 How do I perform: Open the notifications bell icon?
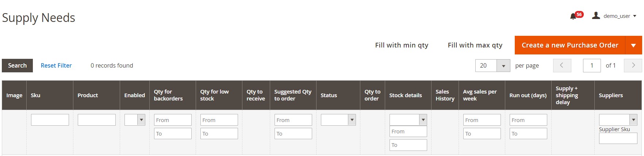pyautogui.click(x=573, y=16)
